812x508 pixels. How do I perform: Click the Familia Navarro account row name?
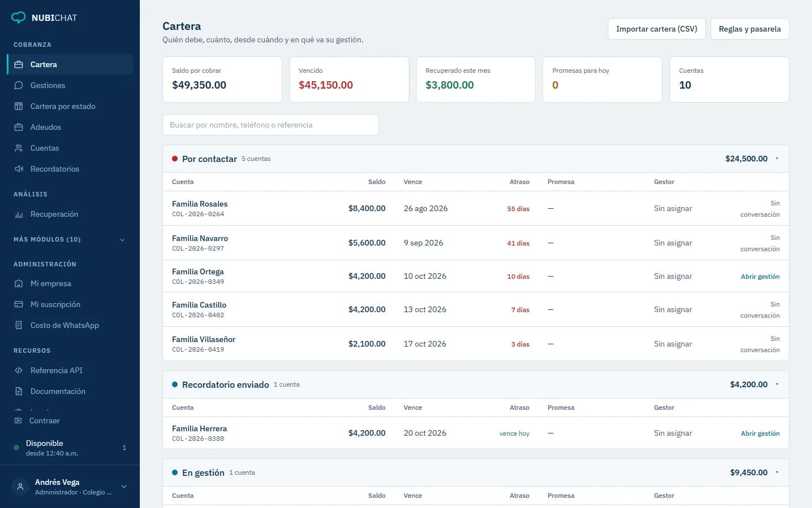(200, 238)
